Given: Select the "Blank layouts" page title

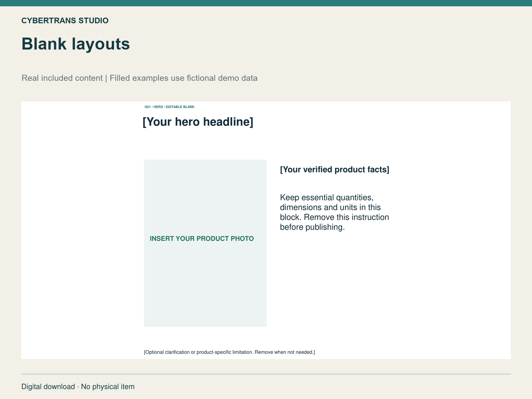Looking at the screenshot, I should coord(75,44).
